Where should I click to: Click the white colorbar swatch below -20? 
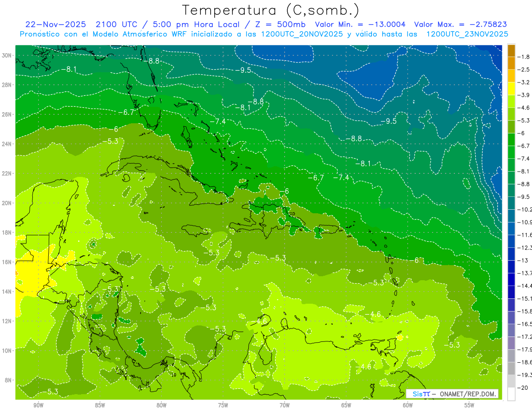[x=511, y=394]
